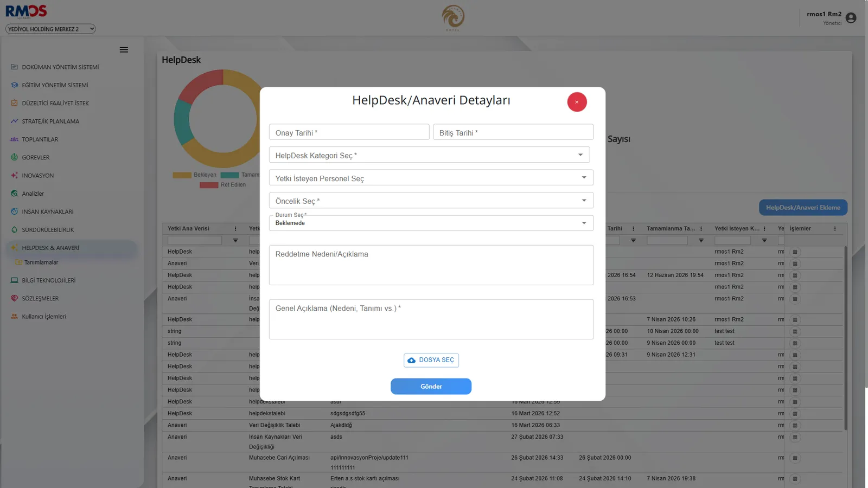
Task: Click the cell 'Muhasebe Cari Açılması'
Action: (x=279, y=458)
